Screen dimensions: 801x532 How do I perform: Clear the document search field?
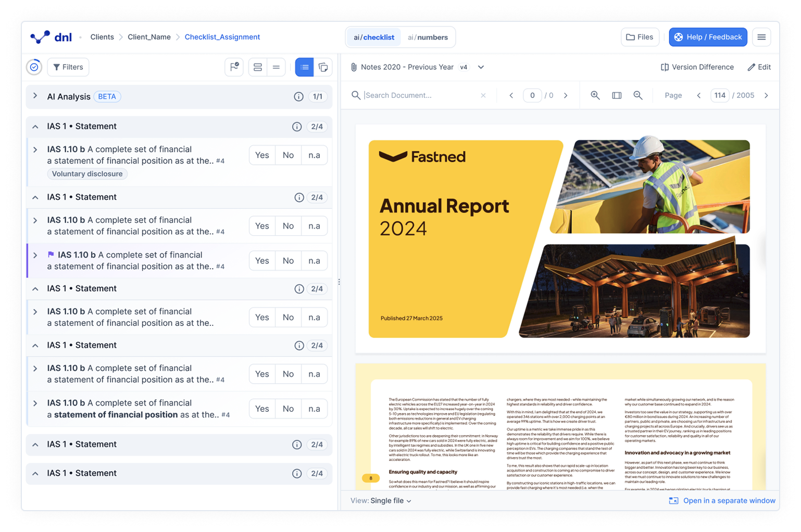point(483,95)
